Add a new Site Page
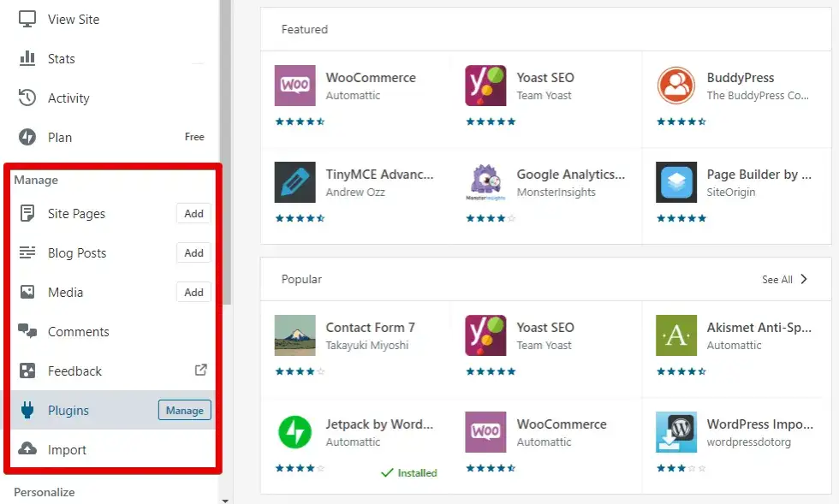Image resolution: width=839 pixels, height=504 pixels. click(193, 214)
